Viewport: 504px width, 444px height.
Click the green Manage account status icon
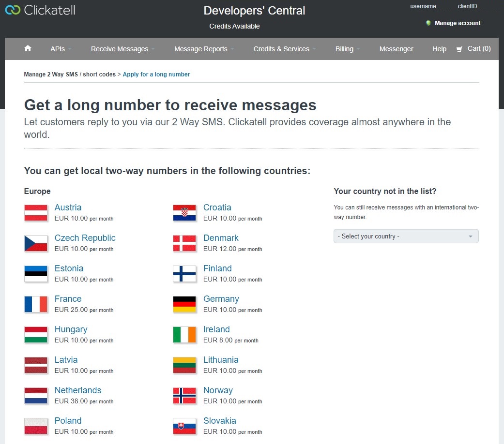(x=428, y=23)
